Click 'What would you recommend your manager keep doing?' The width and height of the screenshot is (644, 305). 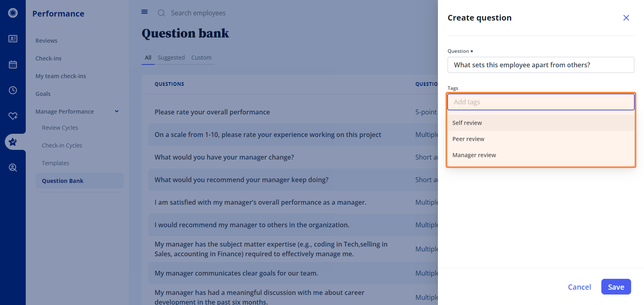[x=241, y=180]
